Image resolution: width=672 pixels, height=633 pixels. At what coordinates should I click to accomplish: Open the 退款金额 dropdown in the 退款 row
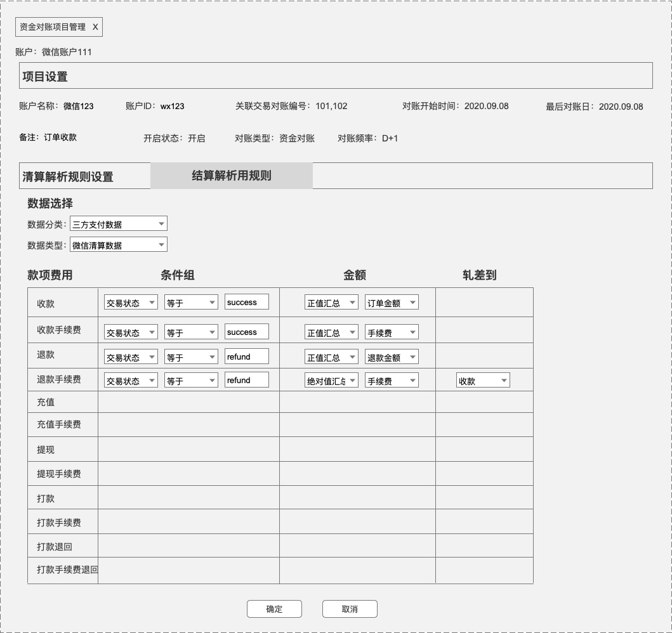pyautogui.click(x=391, y=356)
